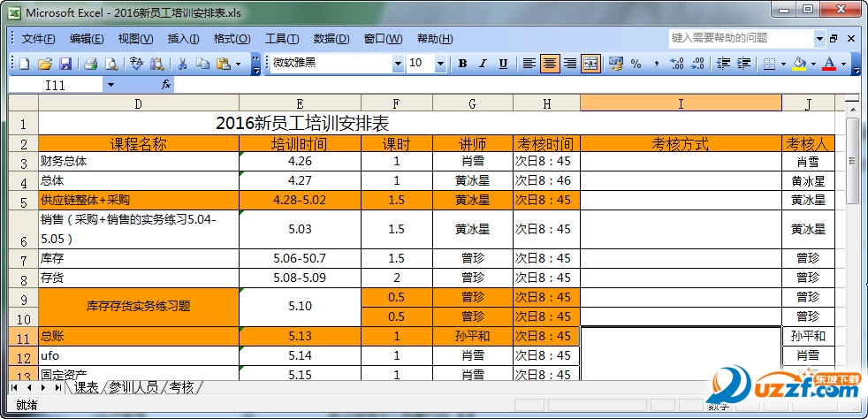The height and width of the screenshot is (419, 868).
Task: Toggle underline formatting
Action: coord(503,64)
